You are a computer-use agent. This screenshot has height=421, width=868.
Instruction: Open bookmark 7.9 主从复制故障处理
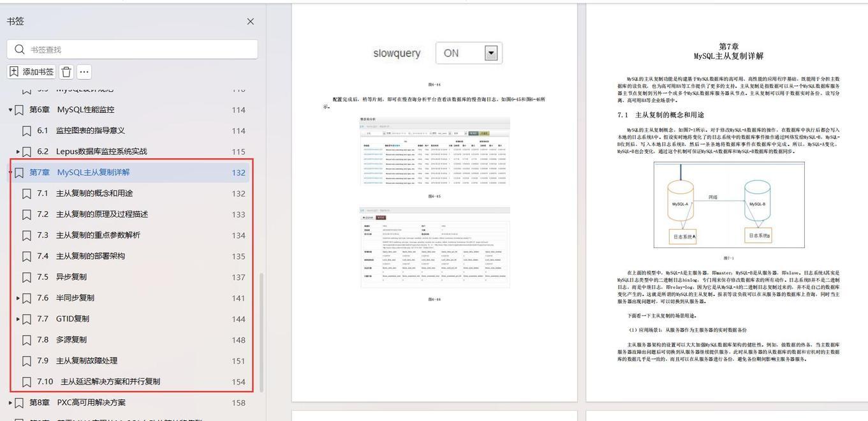tap(77, 361)
